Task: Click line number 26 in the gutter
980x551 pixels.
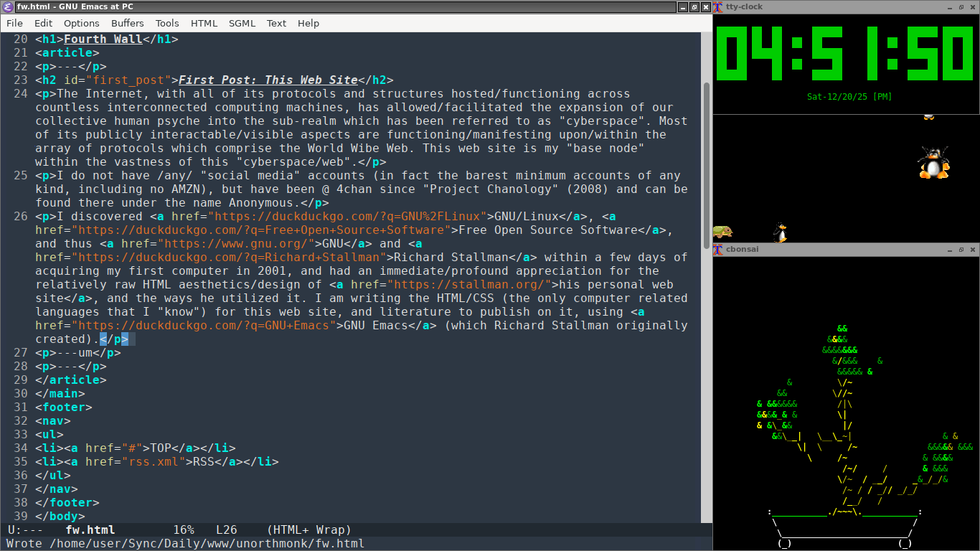Action: click(x=20, y=217)
